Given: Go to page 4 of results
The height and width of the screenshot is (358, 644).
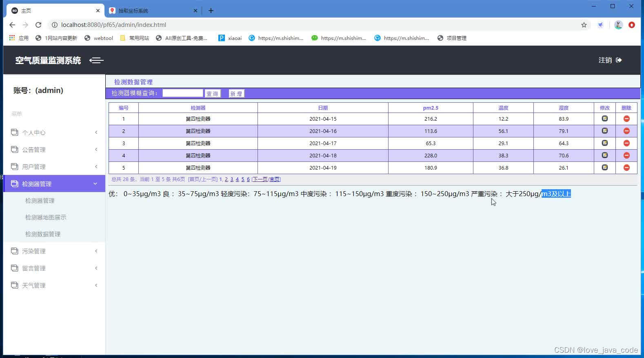Looking at the screenshot, I should pos(237,179).
